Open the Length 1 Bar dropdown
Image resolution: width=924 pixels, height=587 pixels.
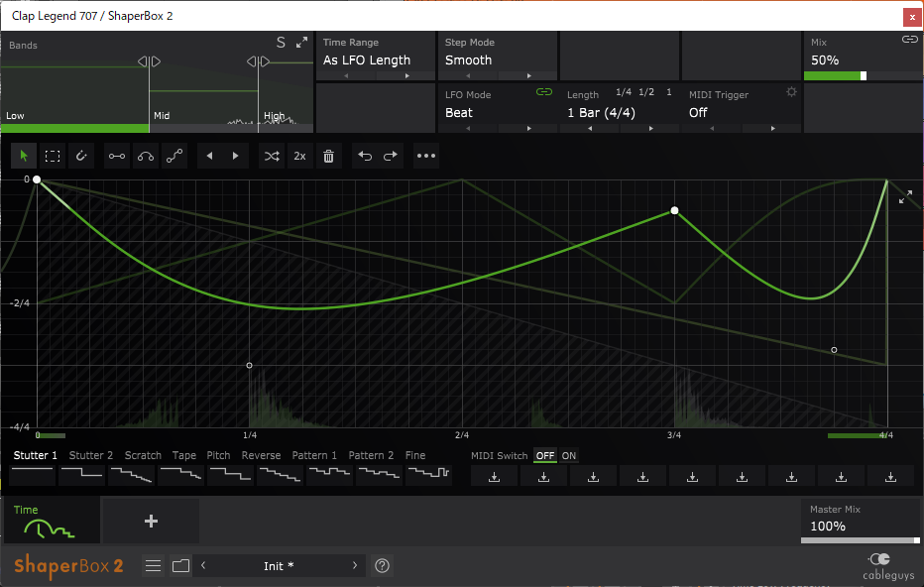pos(601,113)
